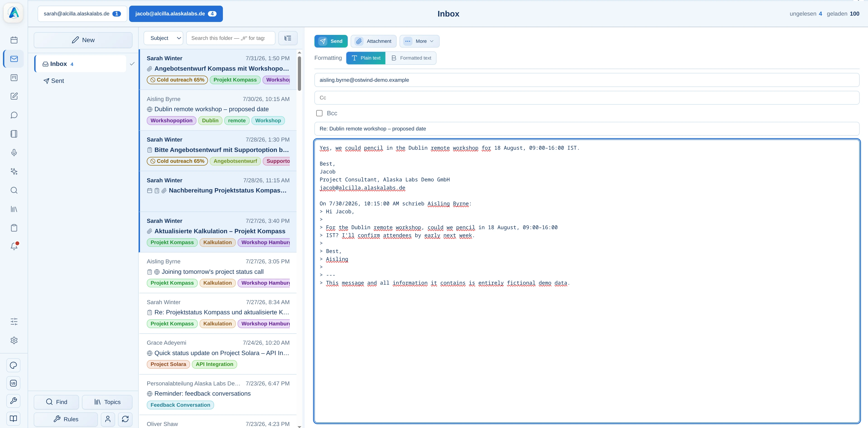Click the message list scrollbar thumb

(299, 73)
